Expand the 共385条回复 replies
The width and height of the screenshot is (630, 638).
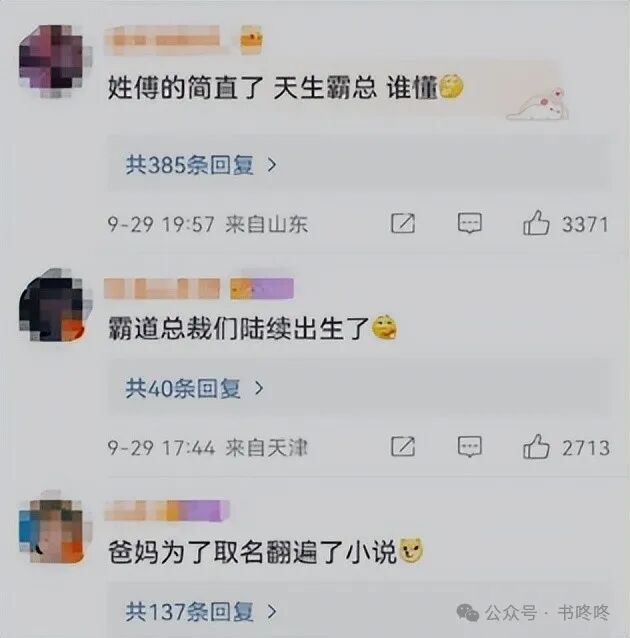(201, 165)
